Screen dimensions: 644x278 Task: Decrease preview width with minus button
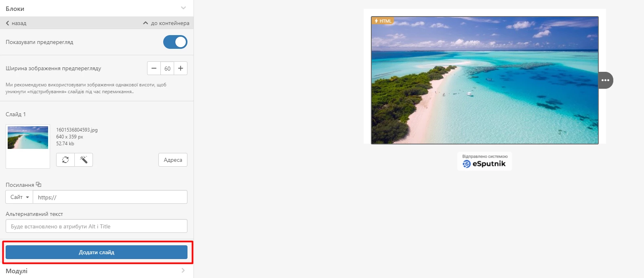(154, 68)
